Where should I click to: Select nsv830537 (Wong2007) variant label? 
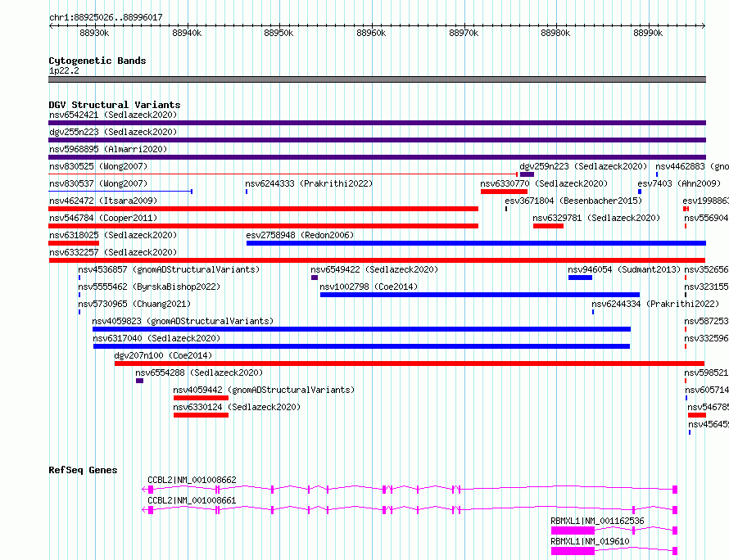coord(98,183)
